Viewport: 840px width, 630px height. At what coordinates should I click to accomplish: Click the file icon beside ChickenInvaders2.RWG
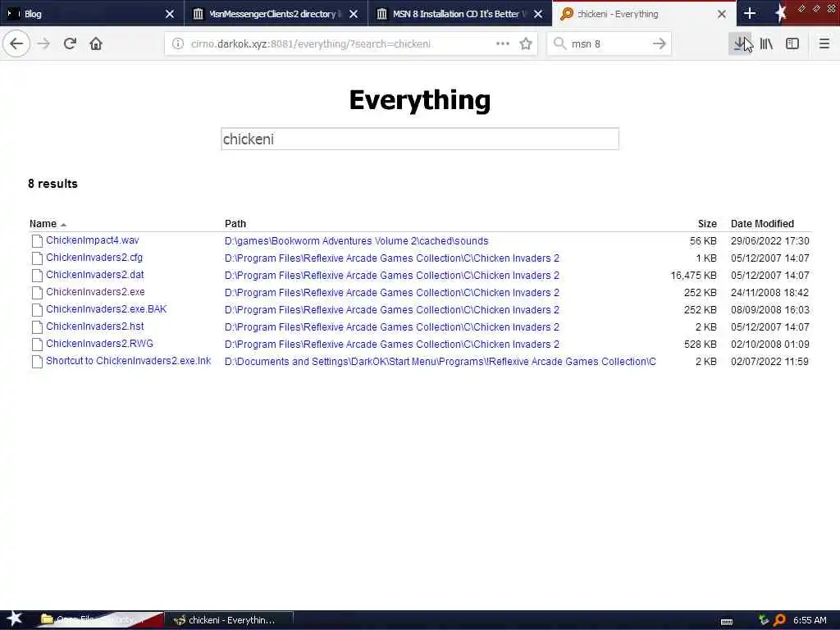click(37, 344)
